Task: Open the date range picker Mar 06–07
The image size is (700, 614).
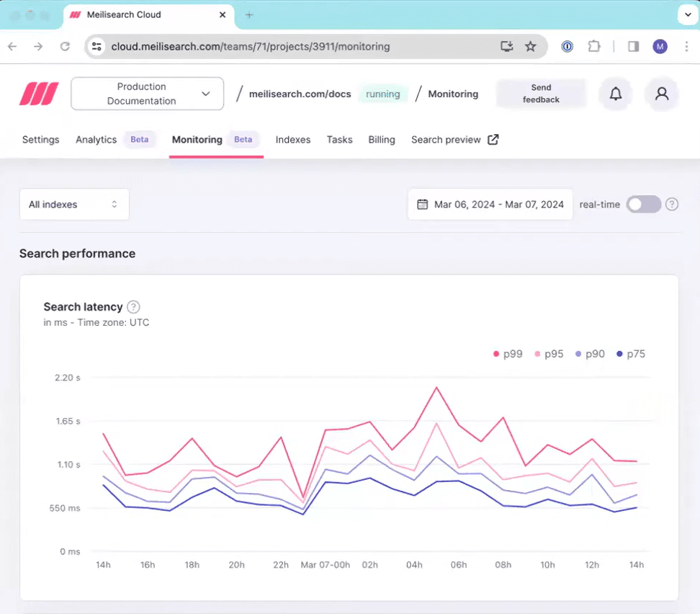Action: point(490,205)
